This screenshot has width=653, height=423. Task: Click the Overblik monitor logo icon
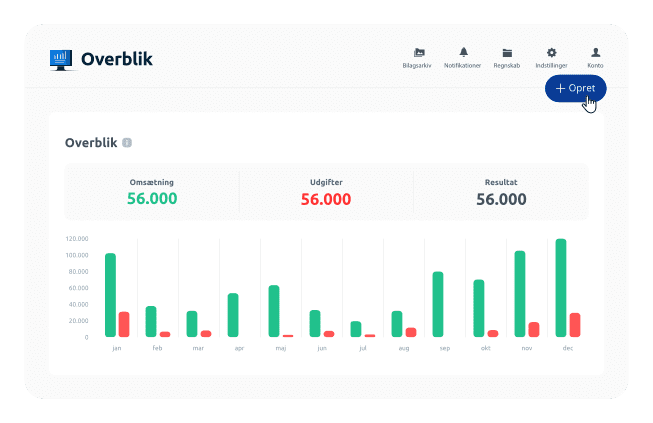pos(61,59)
